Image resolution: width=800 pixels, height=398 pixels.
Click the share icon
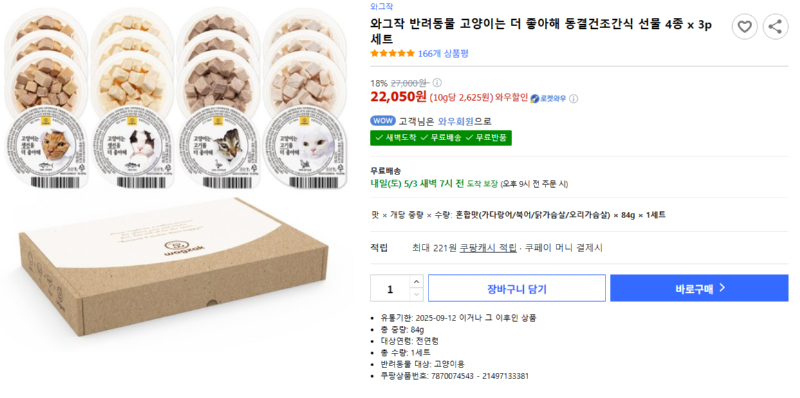pos(775,27)
